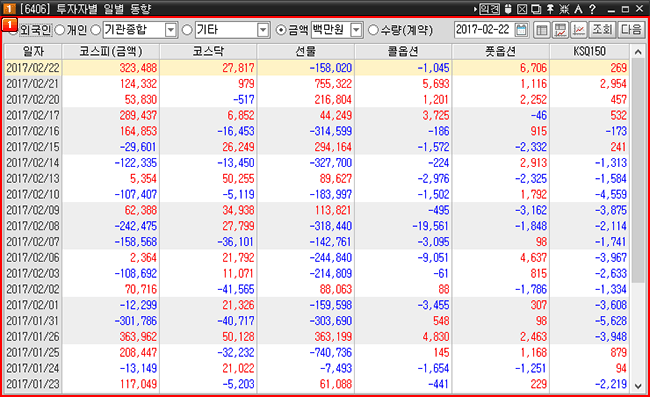The image size is (650, 397).
Task: Click the 조회 button
Action: click(602, 30)
